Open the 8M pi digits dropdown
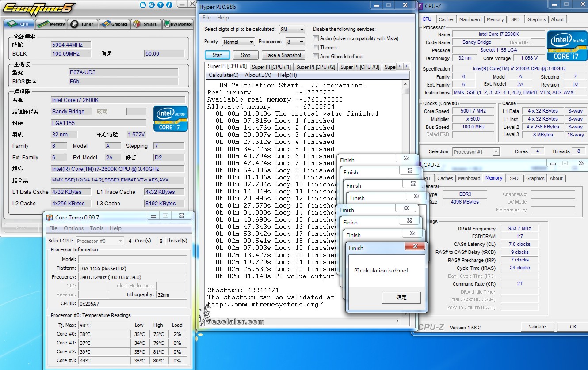The height and width of the screenshot is (370, 588). coord(292,29)
